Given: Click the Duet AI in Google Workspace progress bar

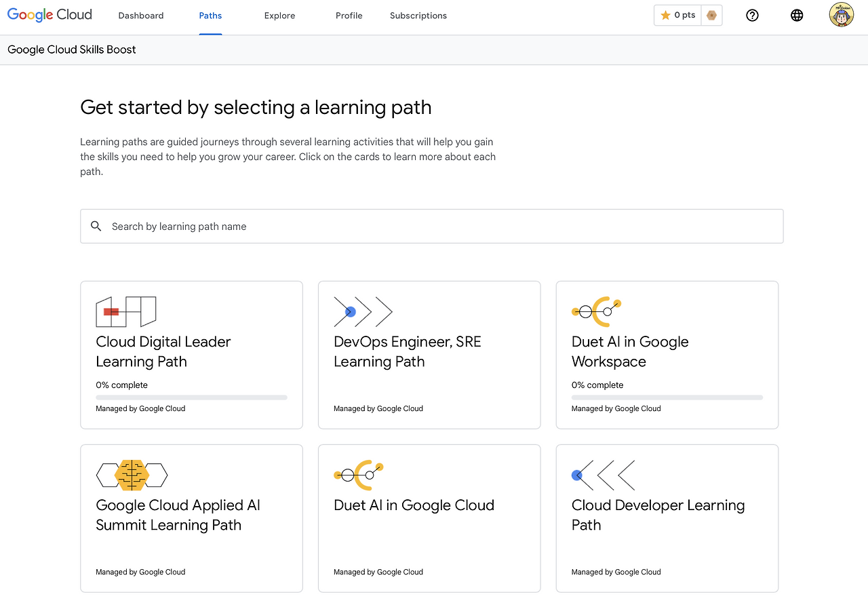Looking at the screenshot, I should coord(667,398).
